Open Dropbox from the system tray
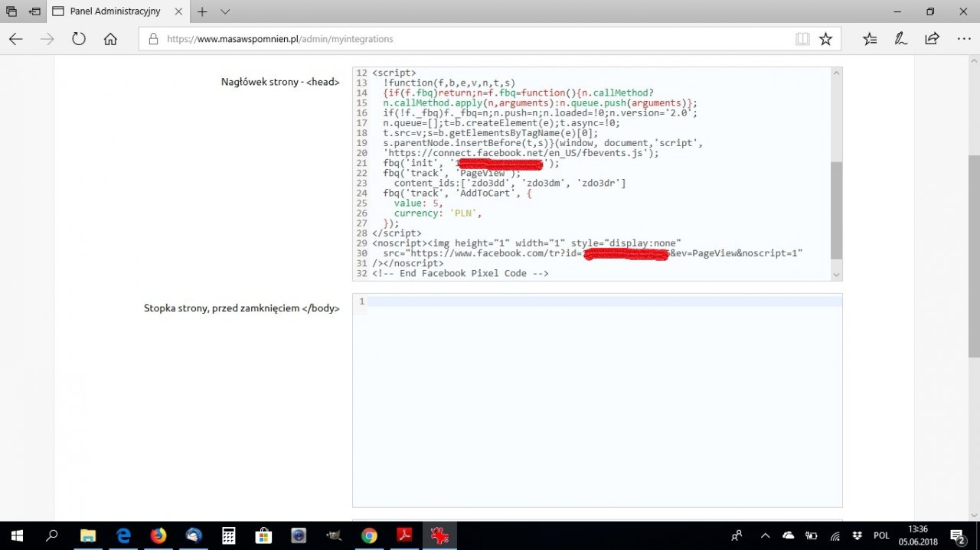Image resolution: width=980 pixels, height=550 pixels. [858, 535]
